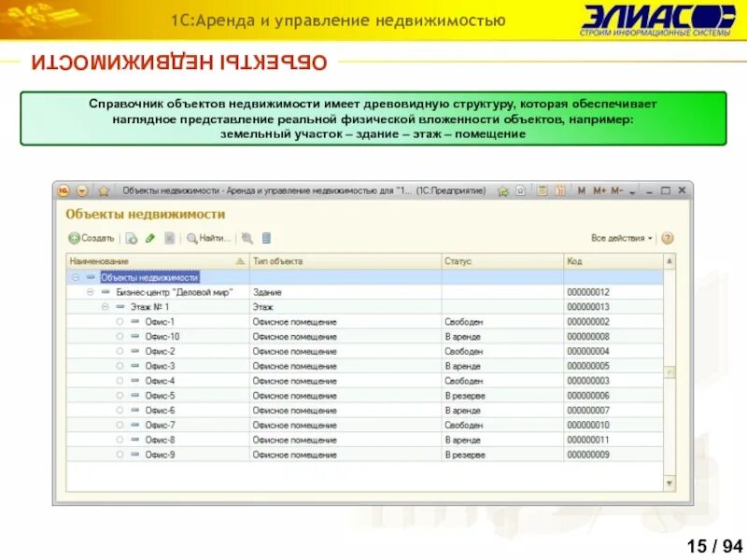Image resolution: width=747 pixels, height=560 pixels.
Task: Click the scrollbar down arrow
Action: pos(669,483)
